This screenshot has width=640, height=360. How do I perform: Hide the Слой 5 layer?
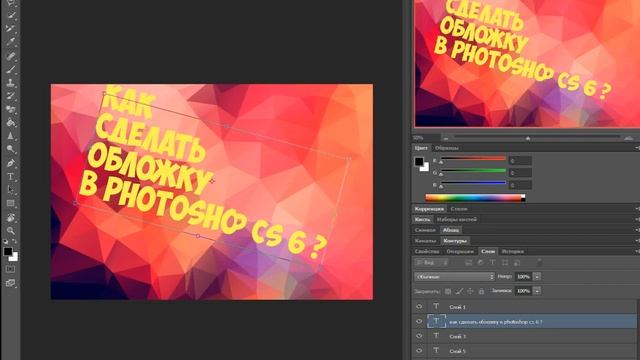click(419, 351)
